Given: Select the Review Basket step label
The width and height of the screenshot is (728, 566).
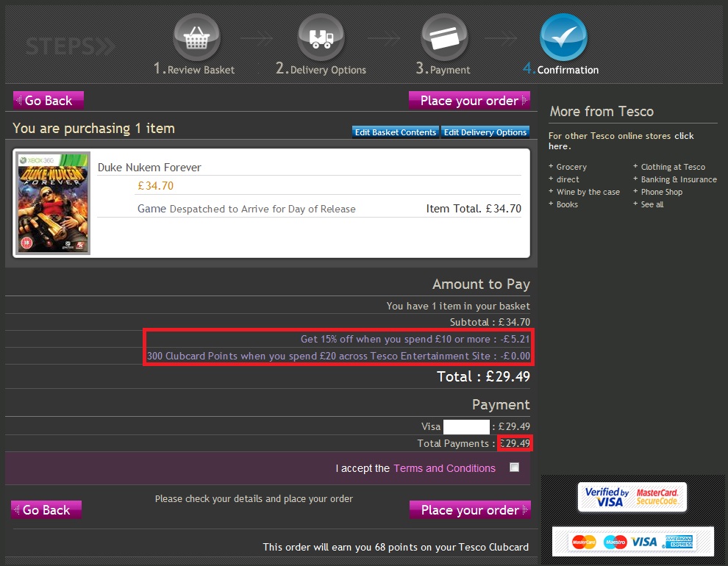Looking at the screenshot, I should 194,70.
